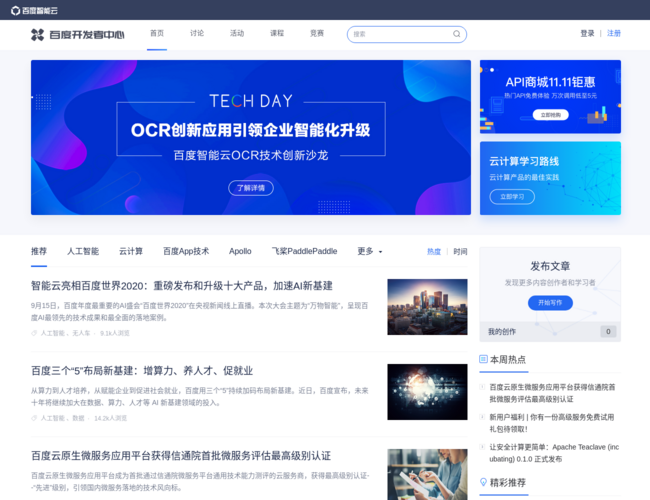Open hot topic 新用户福利 link
The height and width of the screenshot is (500, 650).
tap(551, 423)
